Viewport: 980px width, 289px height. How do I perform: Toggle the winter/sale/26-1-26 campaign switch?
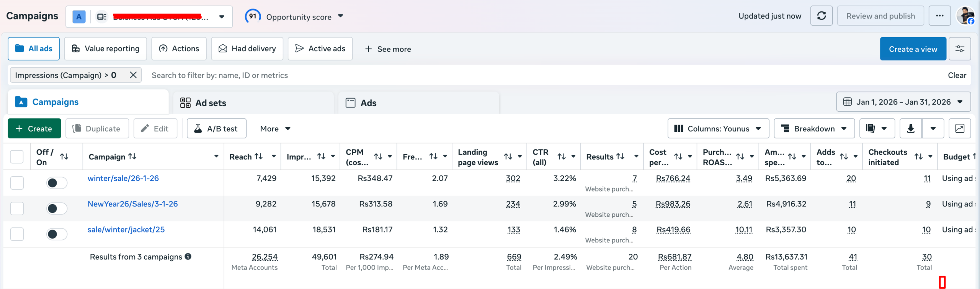(x=57, y=183)
